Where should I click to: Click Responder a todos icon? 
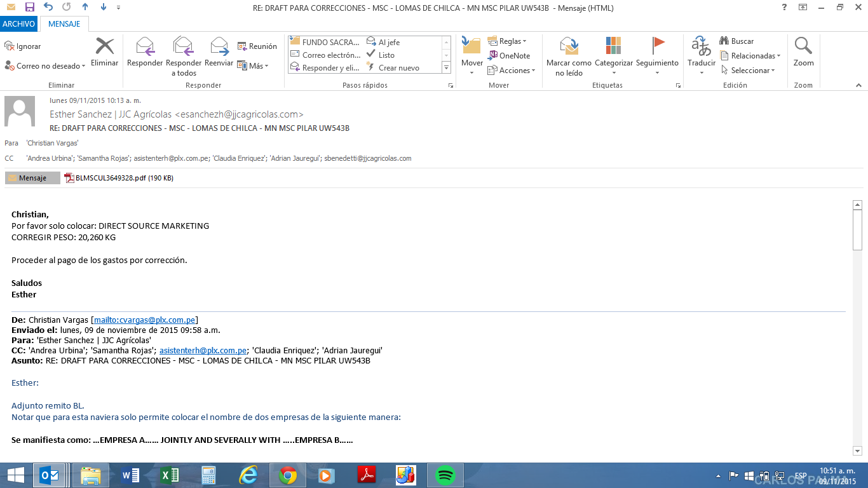click(x=184, y=48)
